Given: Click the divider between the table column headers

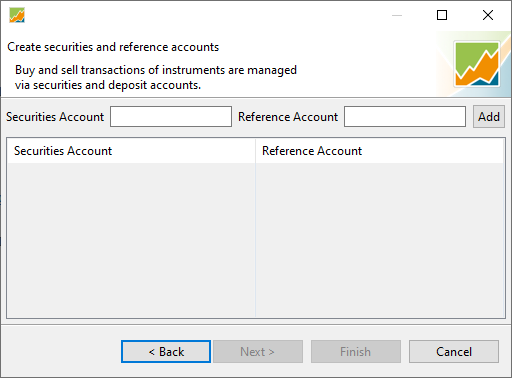Looking at the screenshot, I should 255,151.
